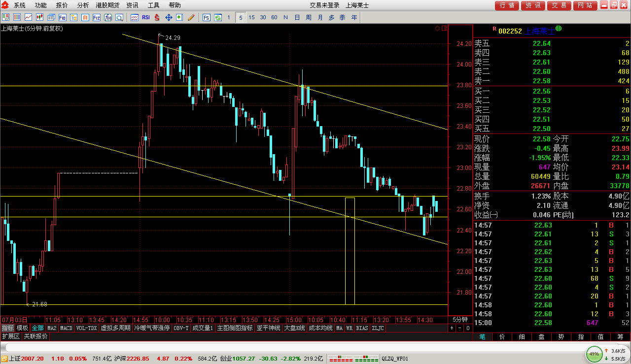Switch to yearly period 年
The image size is (631, 364).
pos(354,17)
